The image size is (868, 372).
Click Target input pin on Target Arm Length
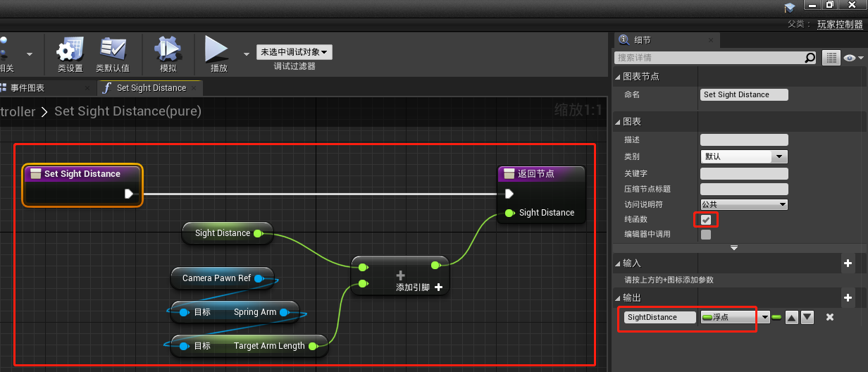pyautogui.click(x=184, y=346)
